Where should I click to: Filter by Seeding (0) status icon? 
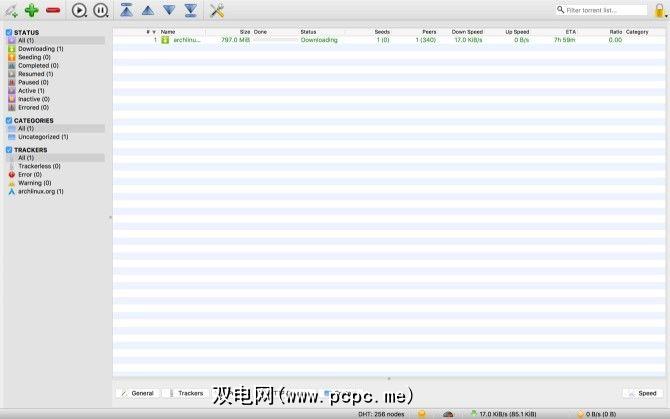pos(12,57)
